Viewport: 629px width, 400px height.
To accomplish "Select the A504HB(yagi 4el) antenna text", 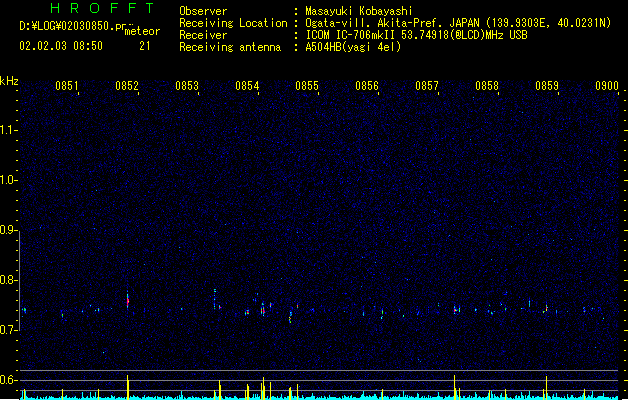I will pos(353,47).
